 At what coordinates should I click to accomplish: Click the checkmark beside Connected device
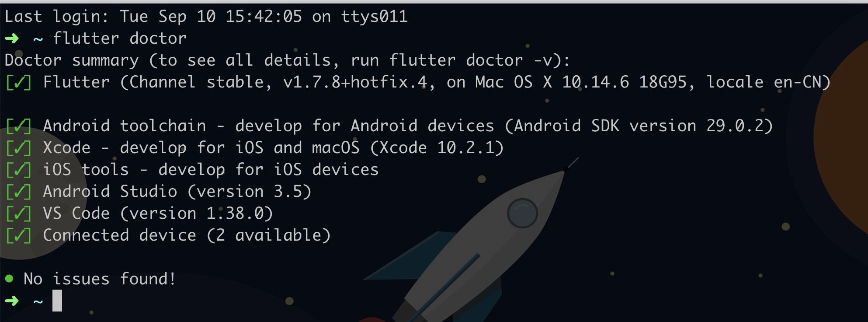tap(19, 235)
